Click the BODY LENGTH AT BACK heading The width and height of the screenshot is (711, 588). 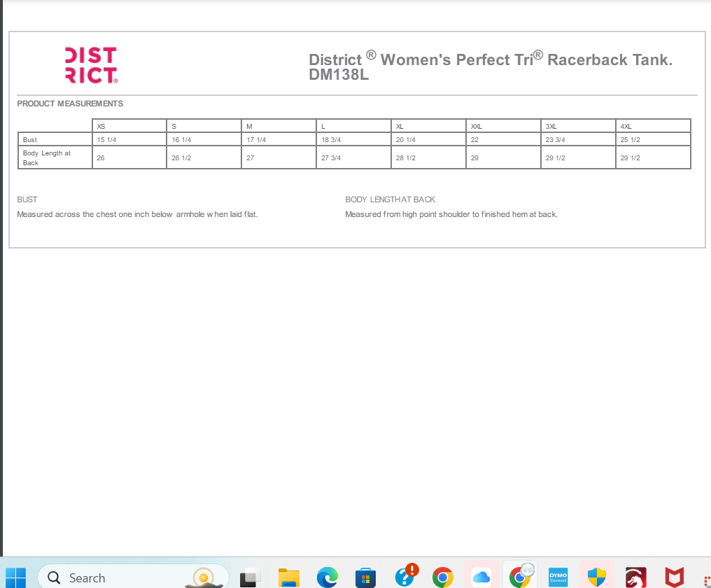[390, 199]
